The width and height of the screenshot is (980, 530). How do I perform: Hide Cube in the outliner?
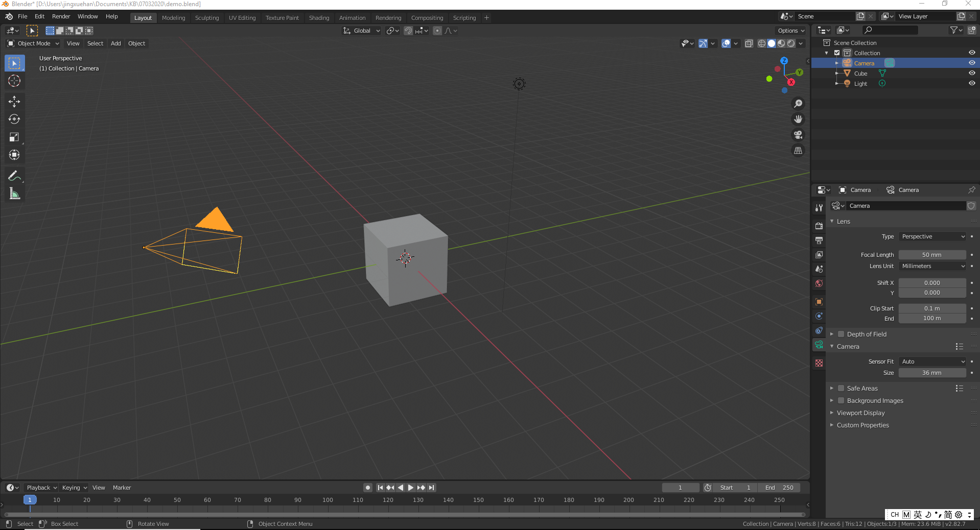pos(972,73)
